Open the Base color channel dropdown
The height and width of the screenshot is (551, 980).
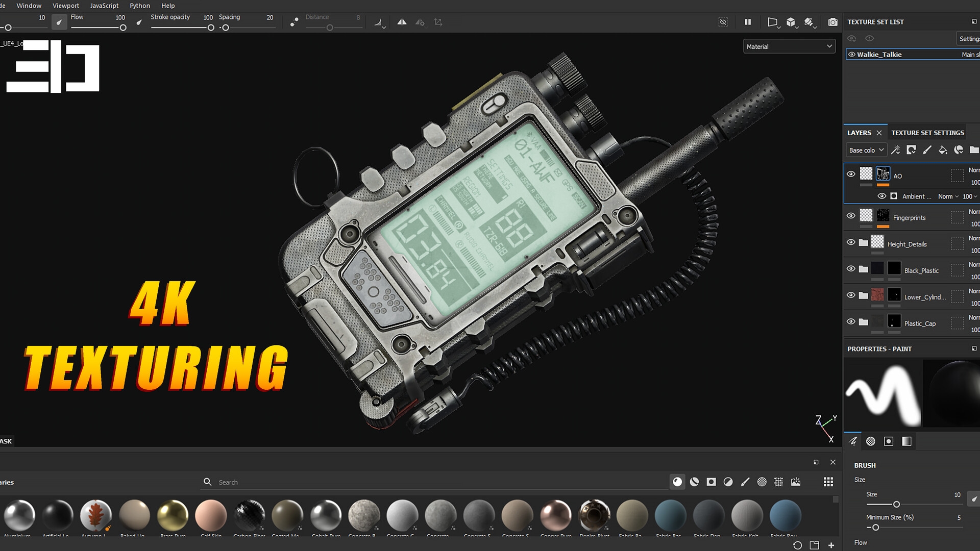(x=866, y=150)
